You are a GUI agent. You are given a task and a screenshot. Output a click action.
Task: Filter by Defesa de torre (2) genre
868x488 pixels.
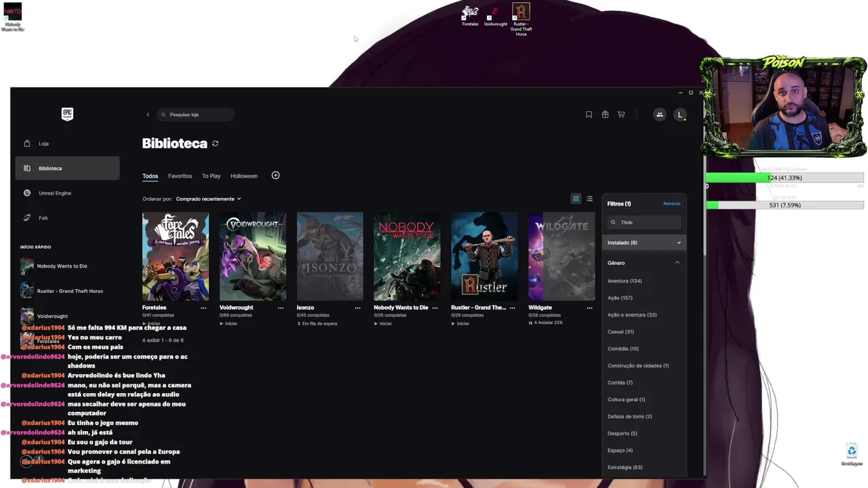pyautogui.click(x=629, y=416)
